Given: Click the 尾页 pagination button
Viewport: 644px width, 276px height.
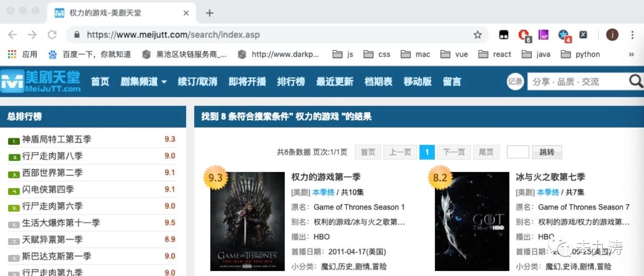Looking at the screenshot, I should [487, 152].
